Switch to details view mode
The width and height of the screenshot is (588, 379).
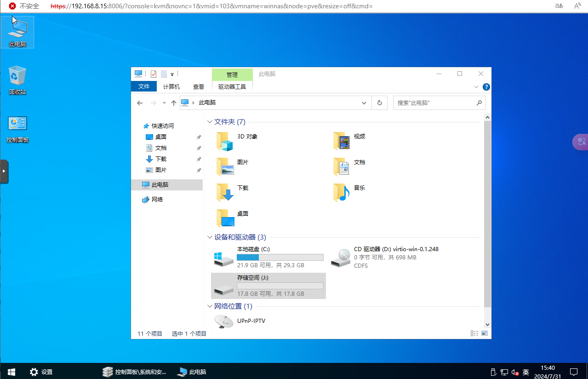[474, 333]
